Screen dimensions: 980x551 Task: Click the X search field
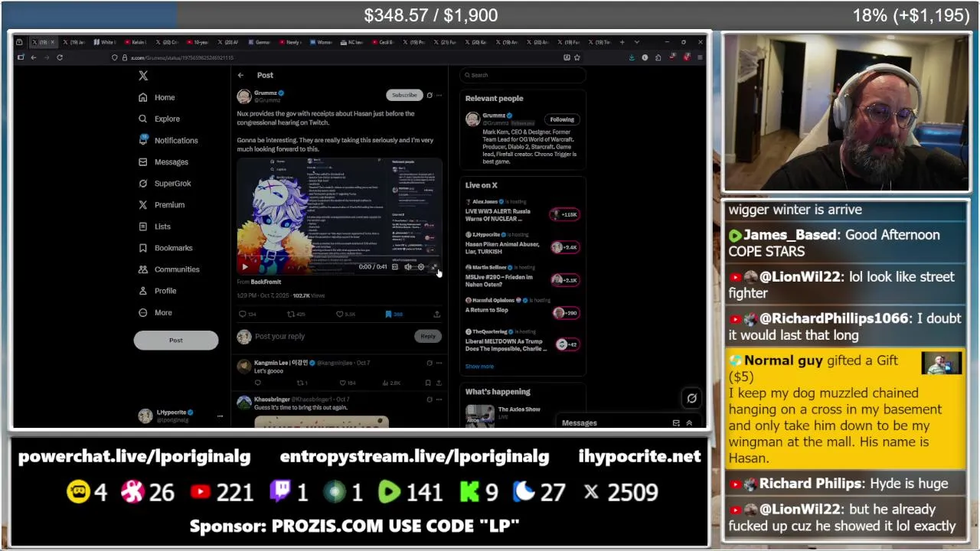tap(524, 75)
